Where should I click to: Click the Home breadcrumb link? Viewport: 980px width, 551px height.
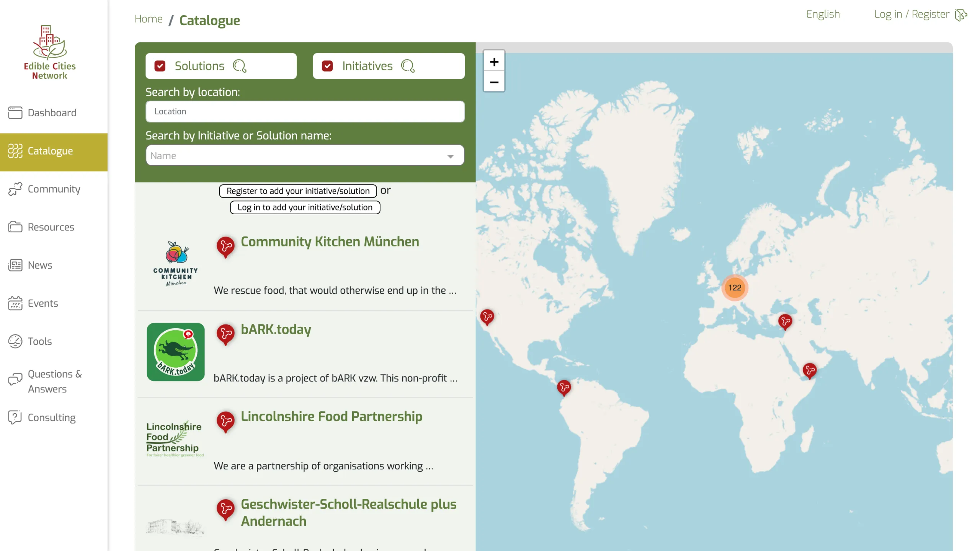tap(149, 19)
